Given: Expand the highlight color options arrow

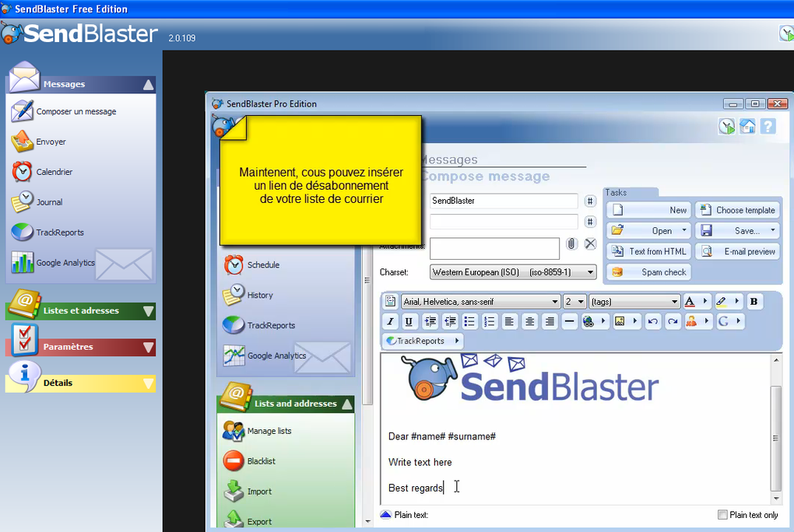Looking at the screenshot, I should pos(736,301).
